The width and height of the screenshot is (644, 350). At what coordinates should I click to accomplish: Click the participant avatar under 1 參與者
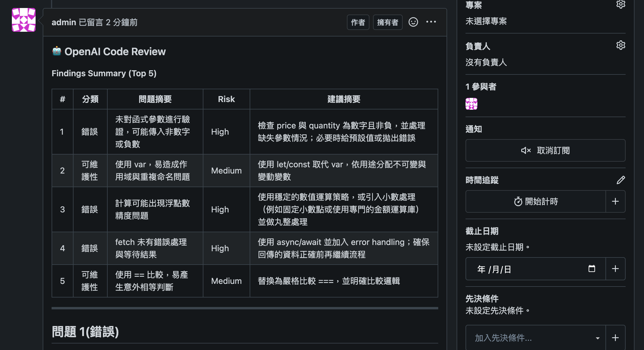pyautogui.click(x=471, y=104)
